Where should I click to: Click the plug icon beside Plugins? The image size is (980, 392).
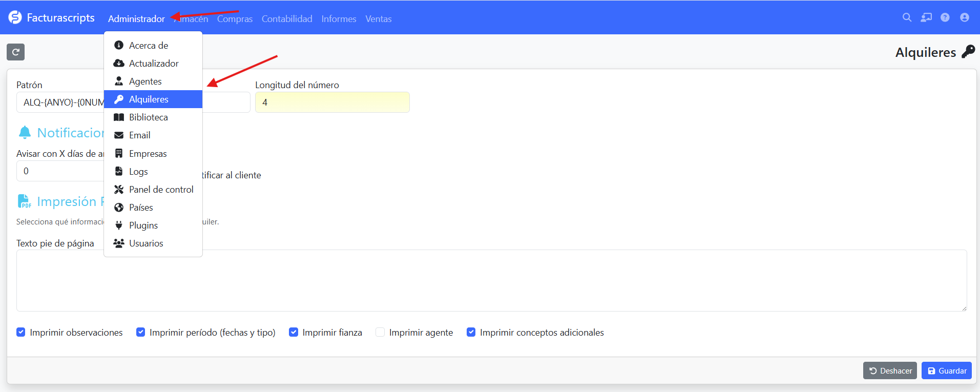coord(119,225)
